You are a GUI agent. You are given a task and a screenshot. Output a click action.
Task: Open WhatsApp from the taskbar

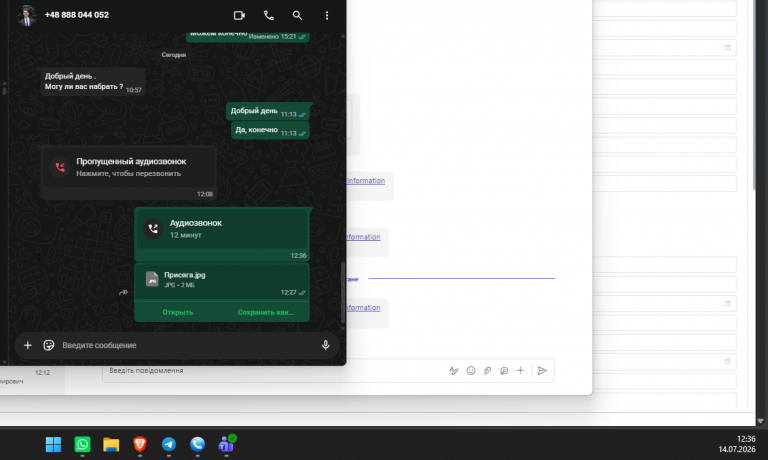point(82,444)
